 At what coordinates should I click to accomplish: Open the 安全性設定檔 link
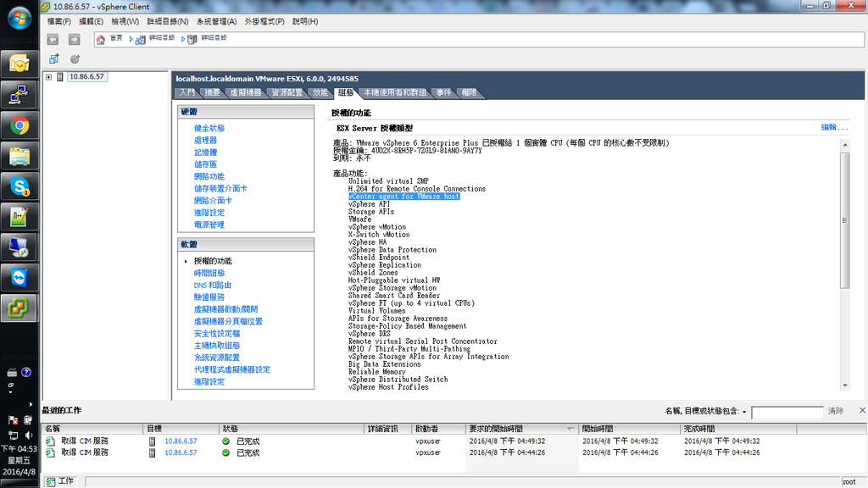click(x=217, y=334)
